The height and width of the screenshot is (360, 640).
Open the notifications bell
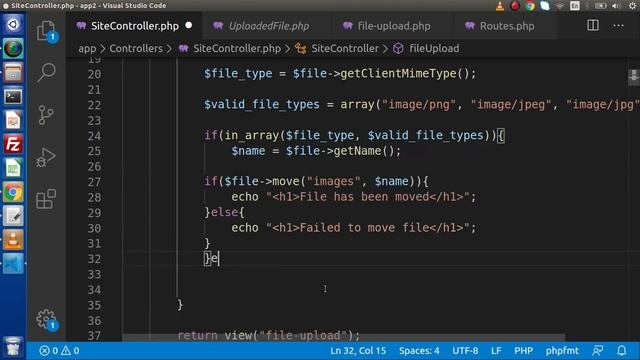(x=622, y=351)
